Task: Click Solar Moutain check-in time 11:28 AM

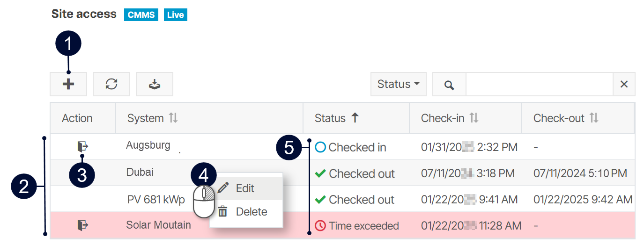Action: coord(471,226)
